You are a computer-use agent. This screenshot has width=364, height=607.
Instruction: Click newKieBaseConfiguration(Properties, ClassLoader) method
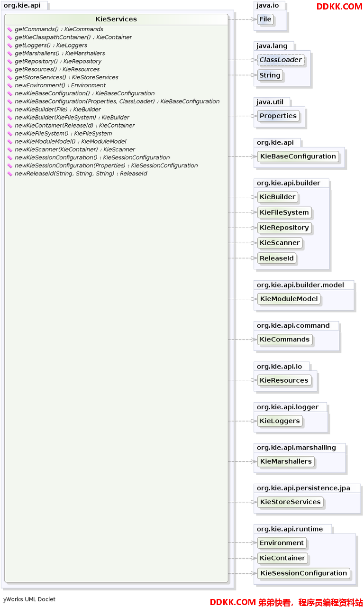pyautogui.click(x=117, y=101)
